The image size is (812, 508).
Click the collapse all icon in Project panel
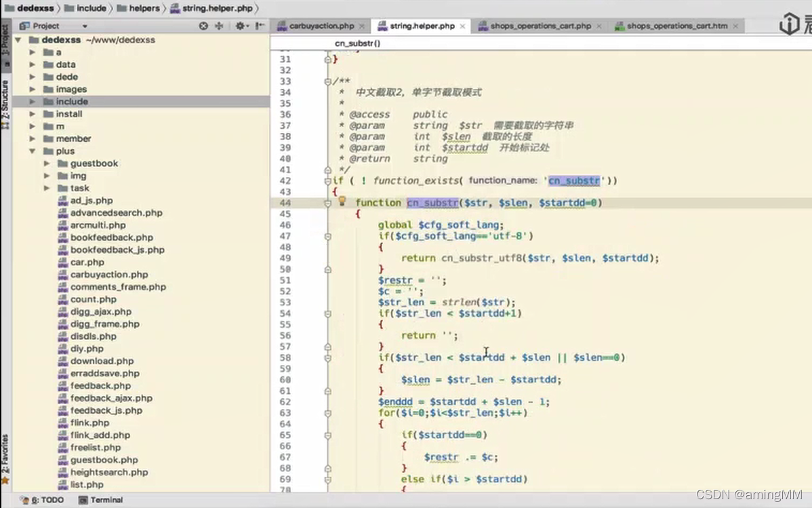tap(219, 26)
